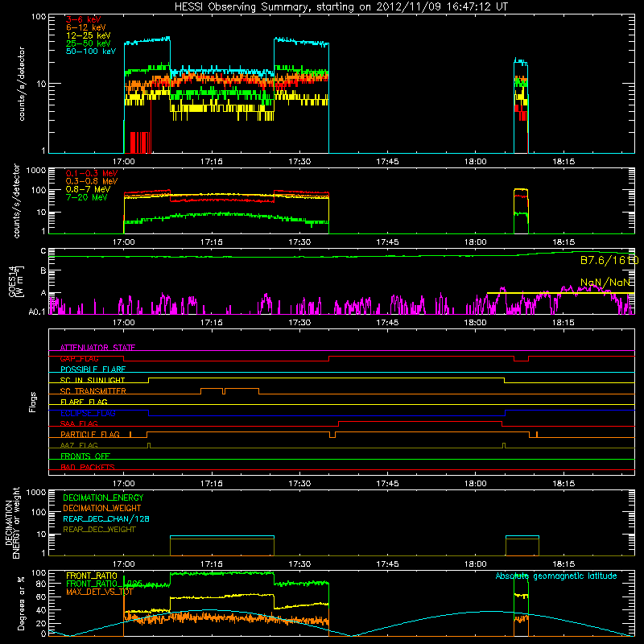
Task: Select the orange MAX_DET_VS_TOT legend label
Action: click(x=99, y=592)
